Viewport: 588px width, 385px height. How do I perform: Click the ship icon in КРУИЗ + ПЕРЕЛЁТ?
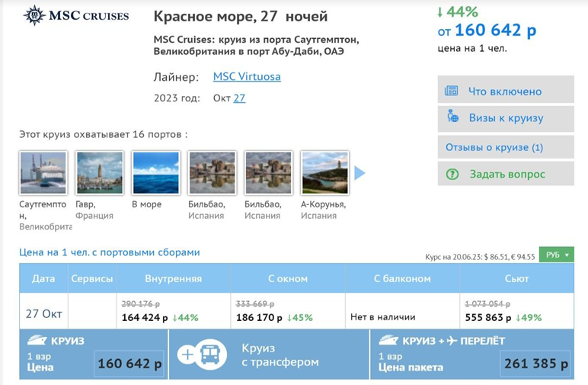(388, 340)
